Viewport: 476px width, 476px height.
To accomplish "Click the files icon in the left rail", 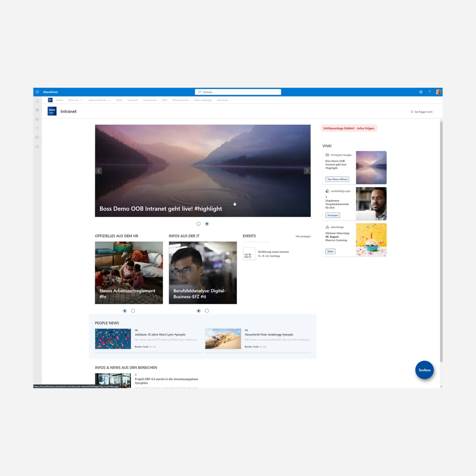I will (37, 128).
